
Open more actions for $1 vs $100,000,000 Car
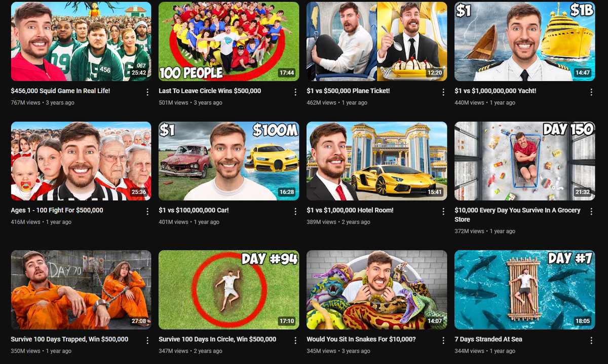click(295, 211)
